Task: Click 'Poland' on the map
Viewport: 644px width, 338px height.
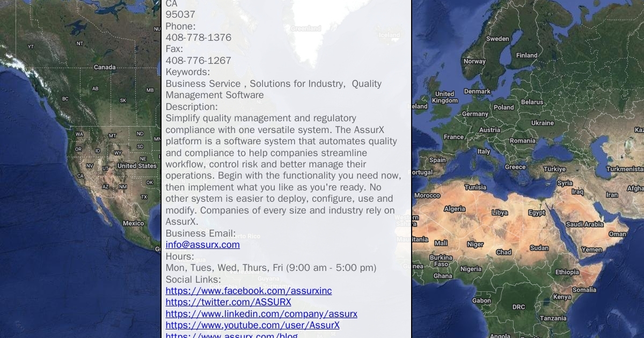Action: click(x=504, y=107)
